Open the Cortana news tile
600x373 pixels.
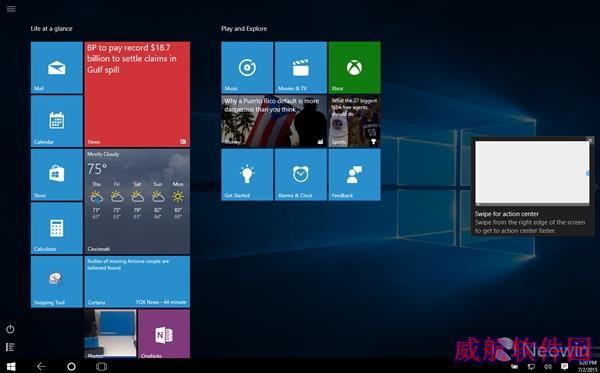[x=137, y=282]
